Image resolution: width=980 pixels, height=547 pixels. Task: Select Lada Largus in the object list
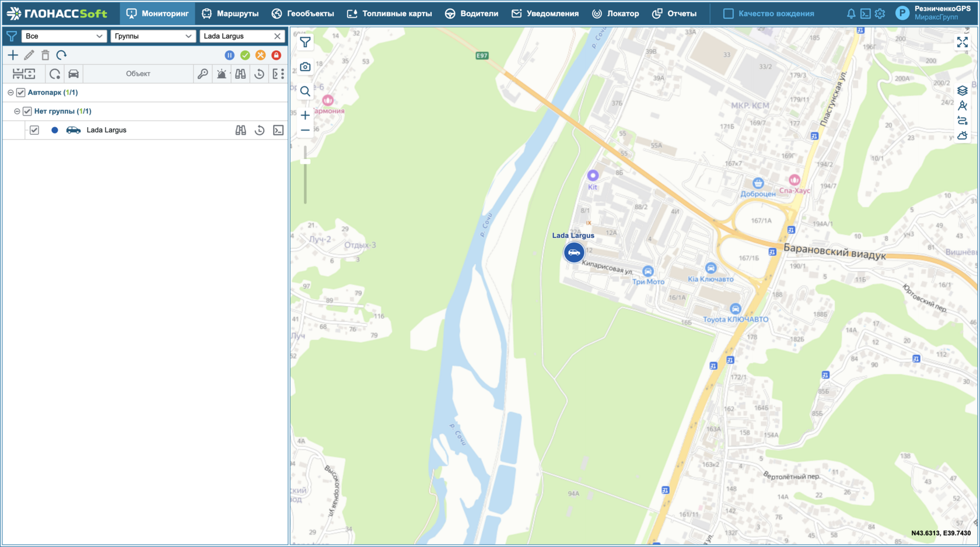tap(106, 130)
